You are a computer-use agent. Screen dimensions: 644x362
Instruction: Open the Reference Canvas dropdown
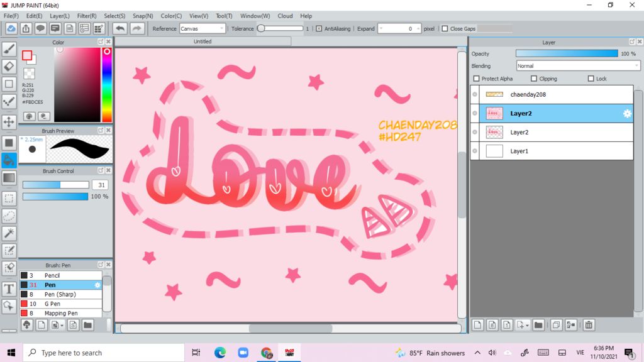pos(203,29)
